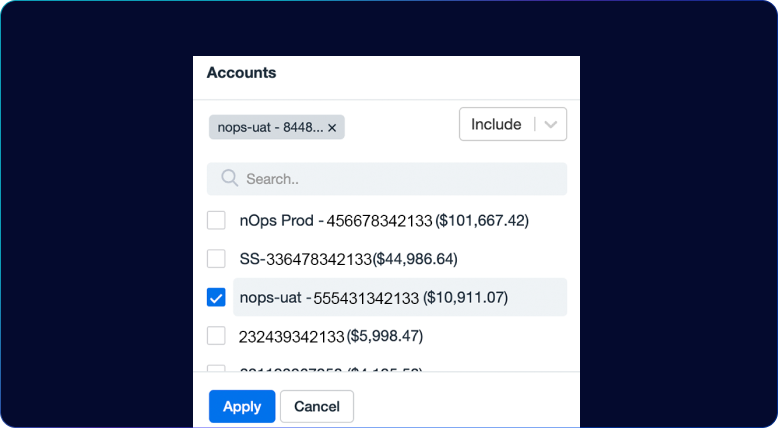The height and width of the screenshot is (428, 778).
Task: Focus the Search.. input field
Action: (x=387, y=179)
